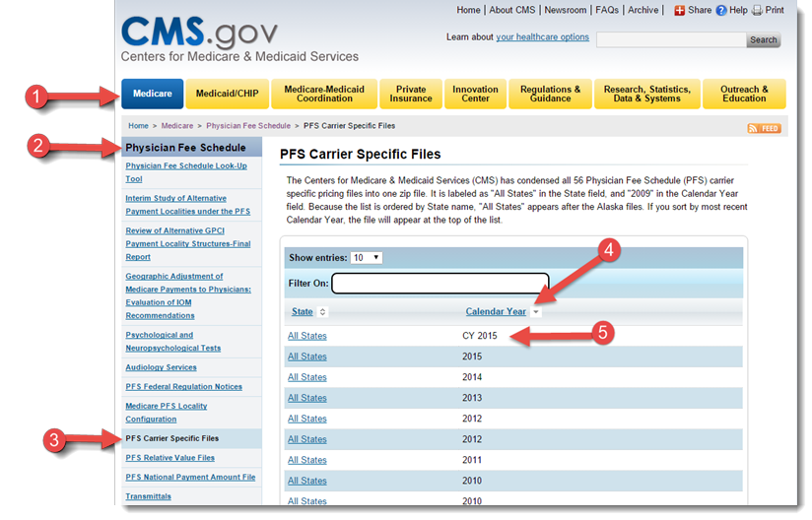Click the '2013' calendar year cell
812x520 pixels.
click(x=472, y=398)
